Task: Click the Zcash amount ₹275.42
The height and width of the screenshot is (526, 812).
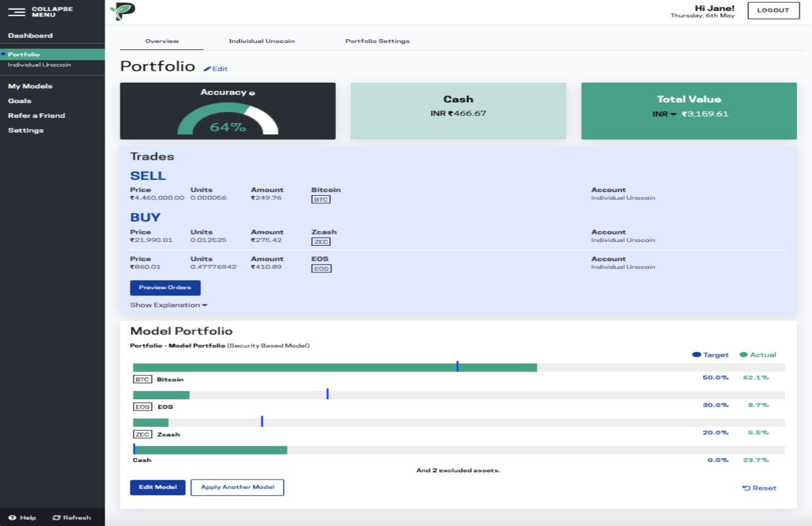Action: click(x=266, y=240)
